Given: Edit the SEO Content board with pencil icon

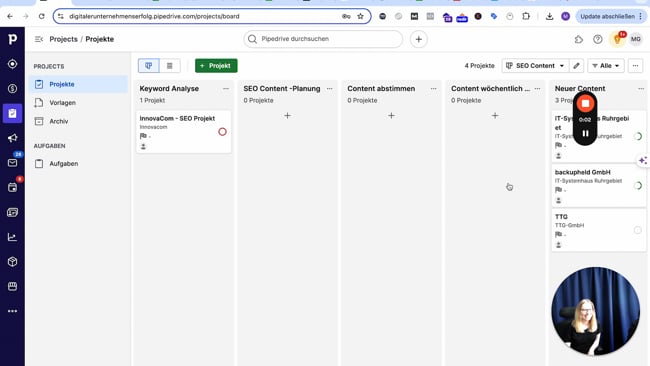Looking at the screenshot, I should pyautogui.click(x=576, y=65).
